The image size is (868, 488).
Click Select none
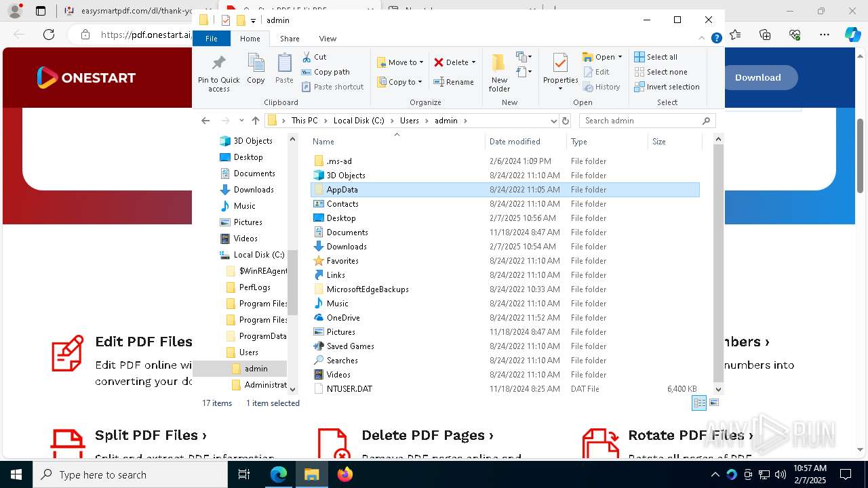coord(660,72)
